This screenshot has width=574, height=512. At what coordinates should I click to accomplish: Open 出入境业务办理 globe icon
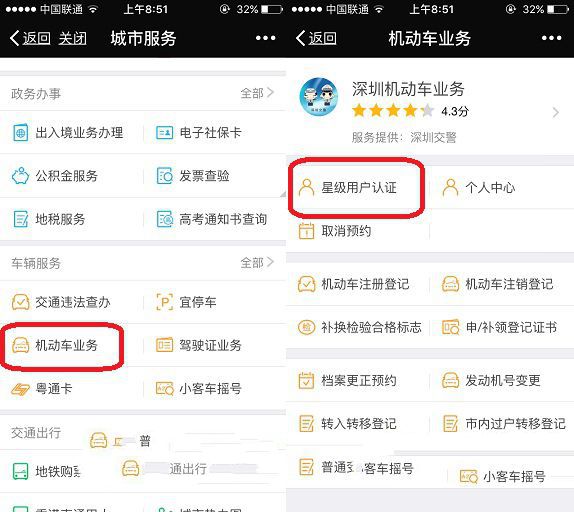20,133
